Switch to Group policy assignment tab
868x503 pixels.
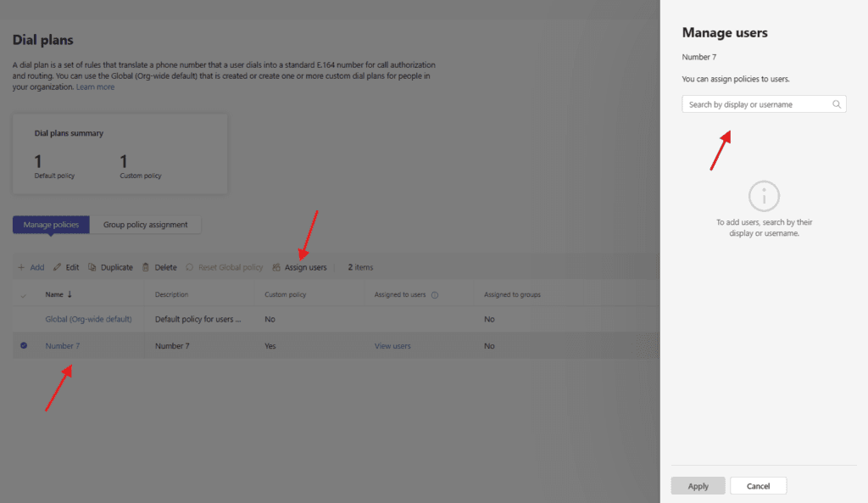(146, 225)
